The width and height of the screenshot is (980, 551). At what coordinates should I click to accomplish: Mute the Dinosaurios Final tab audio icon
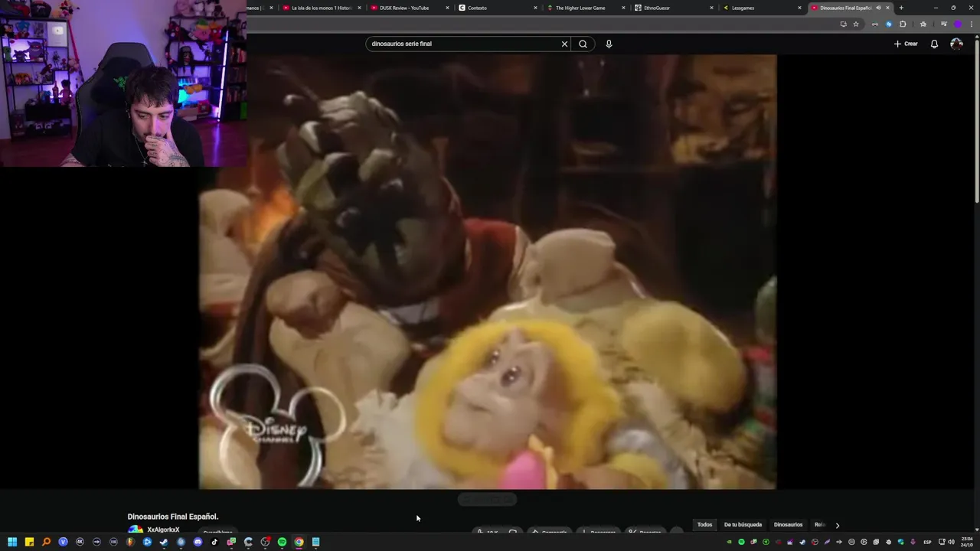(878, 8)
